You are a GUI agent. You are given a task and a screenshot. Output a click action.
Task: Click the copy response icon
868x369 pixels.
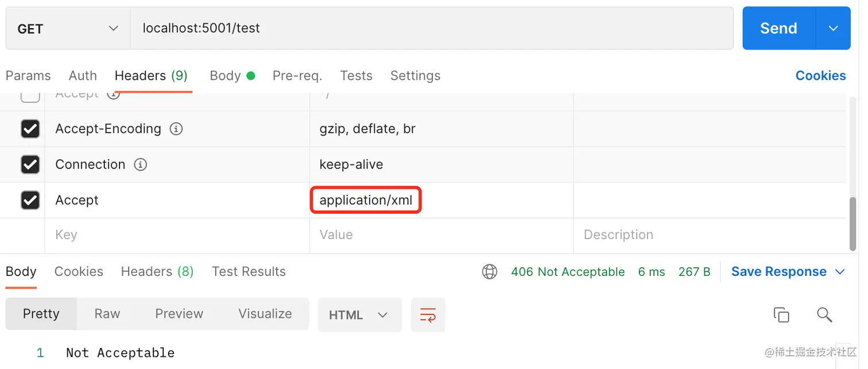pyautogui.click(x=781, y=314)
